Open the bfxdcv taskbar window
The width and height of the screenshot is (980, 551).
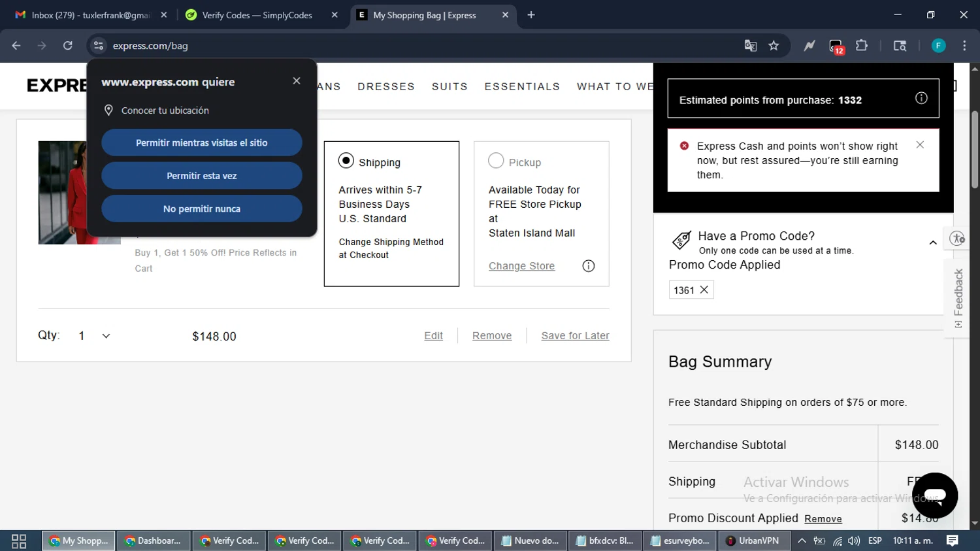(606, 541)
